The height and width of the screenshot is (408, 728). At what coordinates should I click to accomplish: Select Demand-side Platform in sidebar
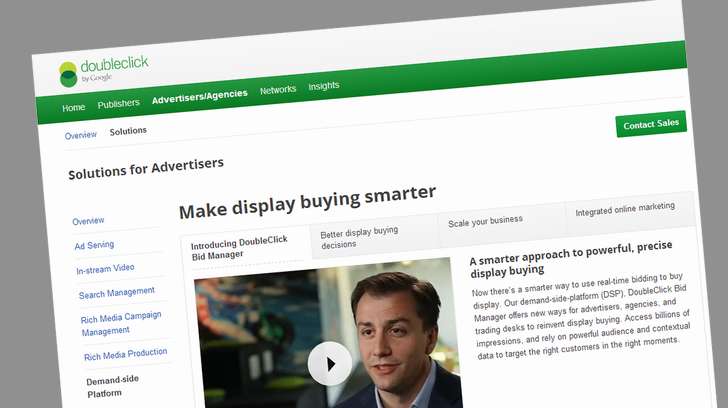tap(112, 386)
